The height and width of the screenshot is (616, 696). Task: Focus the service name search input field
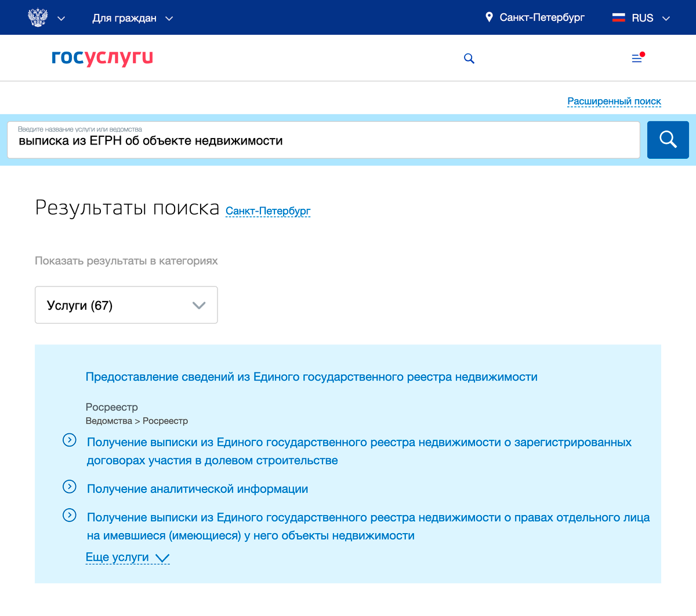324,140
